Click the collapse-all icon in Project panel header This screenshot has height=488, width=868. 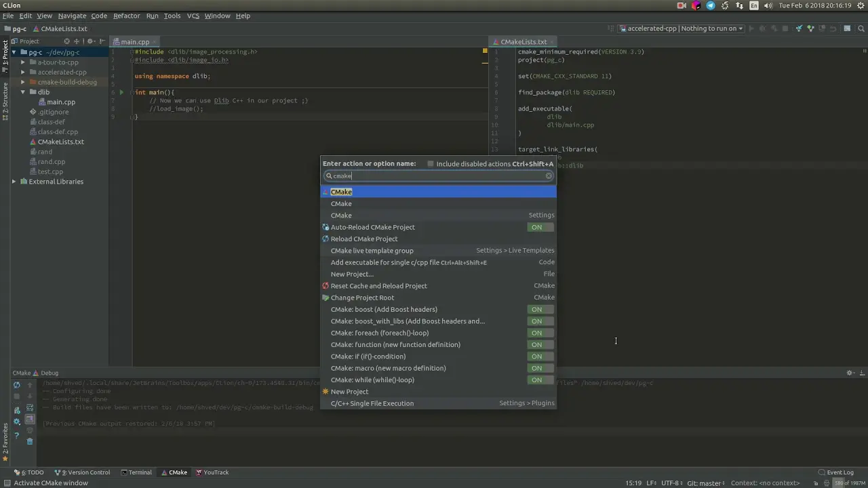(78, 41)
